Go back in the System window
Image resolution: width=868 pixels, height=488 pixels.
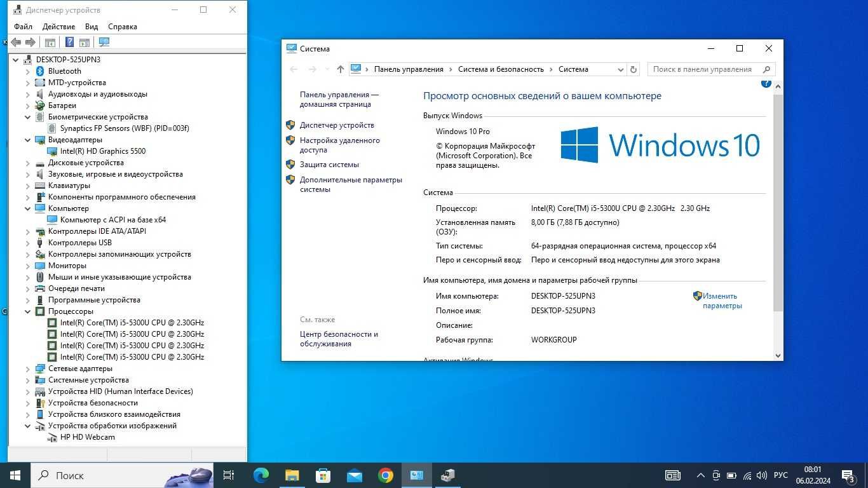point(294,69)
